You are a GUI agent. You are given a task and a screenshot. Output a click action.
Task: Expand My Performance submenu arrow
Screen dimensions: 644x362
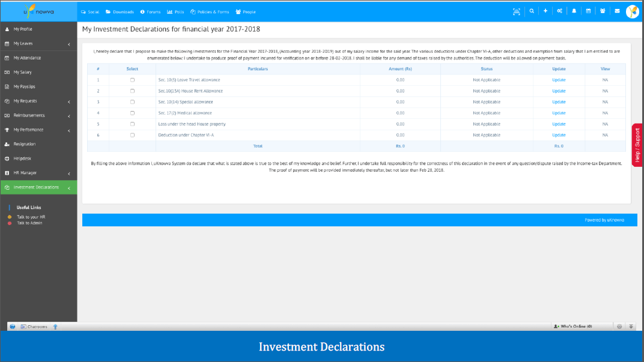coord(69,130)
